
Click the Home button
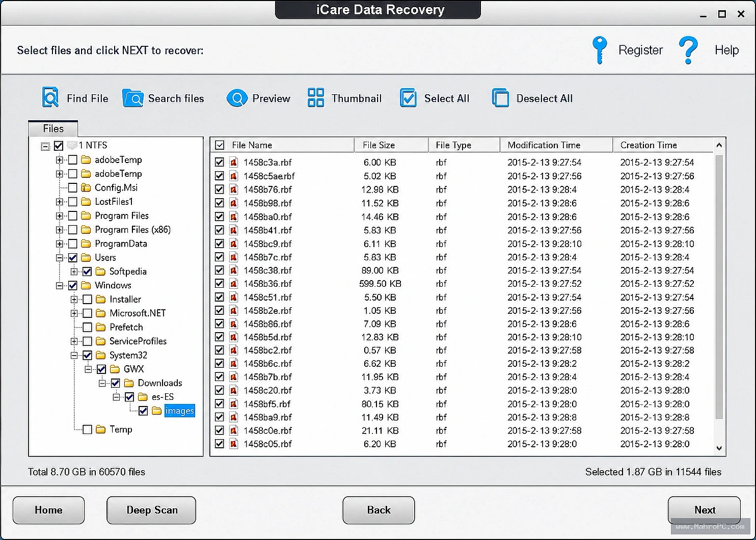pos(48,510)
